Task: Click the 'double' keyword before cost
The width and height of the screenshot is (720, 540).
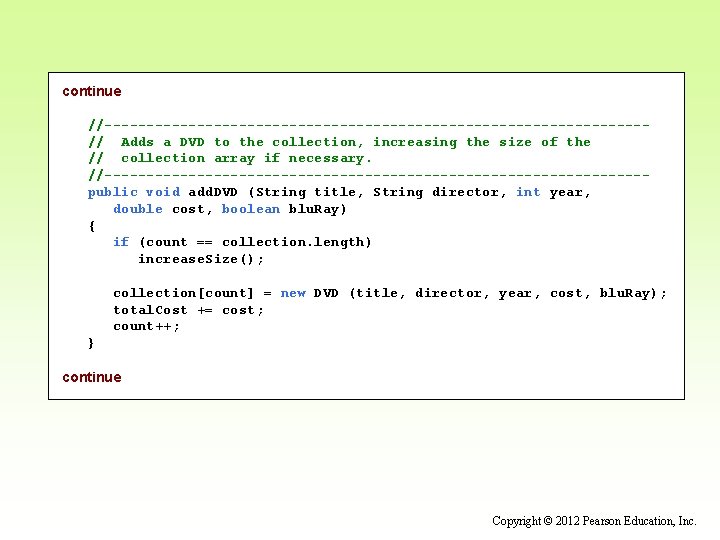Action: coord(138,209)
